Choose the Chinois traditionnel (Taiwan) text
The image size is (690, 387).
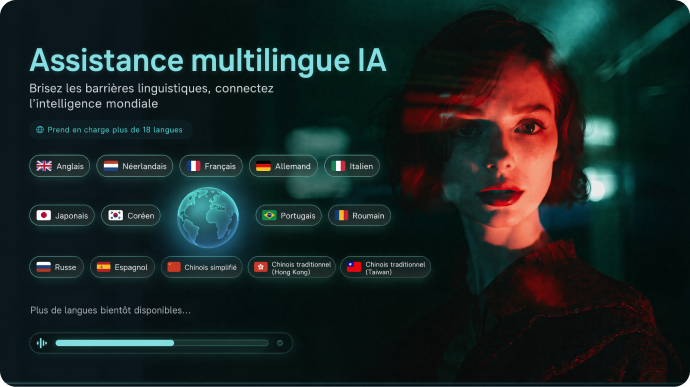point(395,268)
